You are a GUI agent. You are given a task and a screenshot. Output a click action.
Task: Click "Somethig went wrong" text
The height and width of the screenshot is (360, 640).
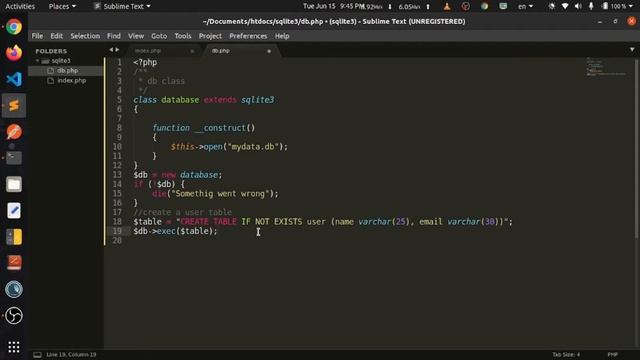pyautogui.click(x=220, y=194)
